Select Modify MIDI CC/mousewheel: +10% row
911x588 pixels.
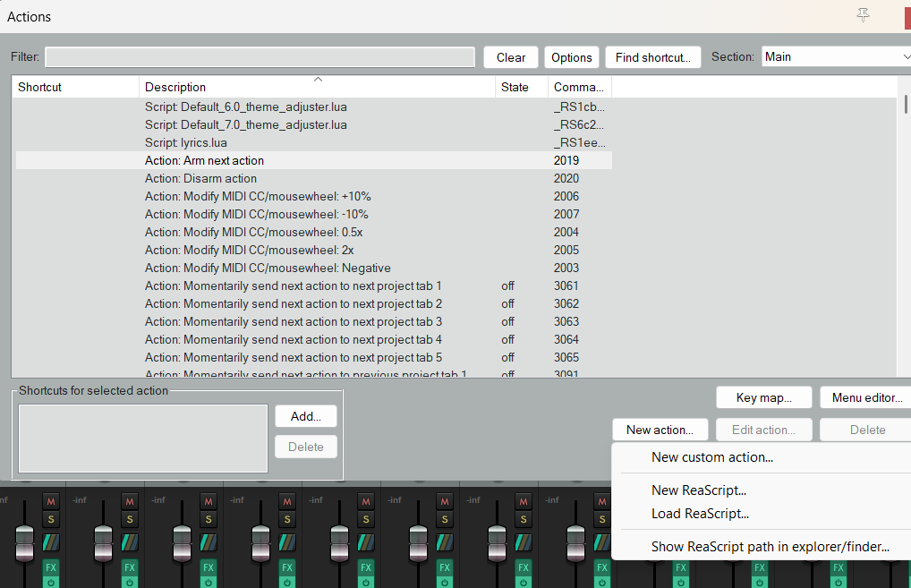coord(314,196)
